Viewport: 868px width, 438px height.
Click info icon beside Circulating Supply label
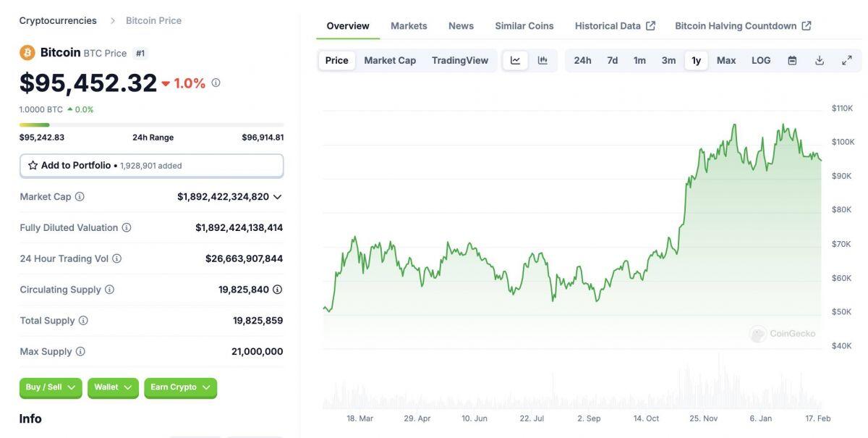coord(109,290)
